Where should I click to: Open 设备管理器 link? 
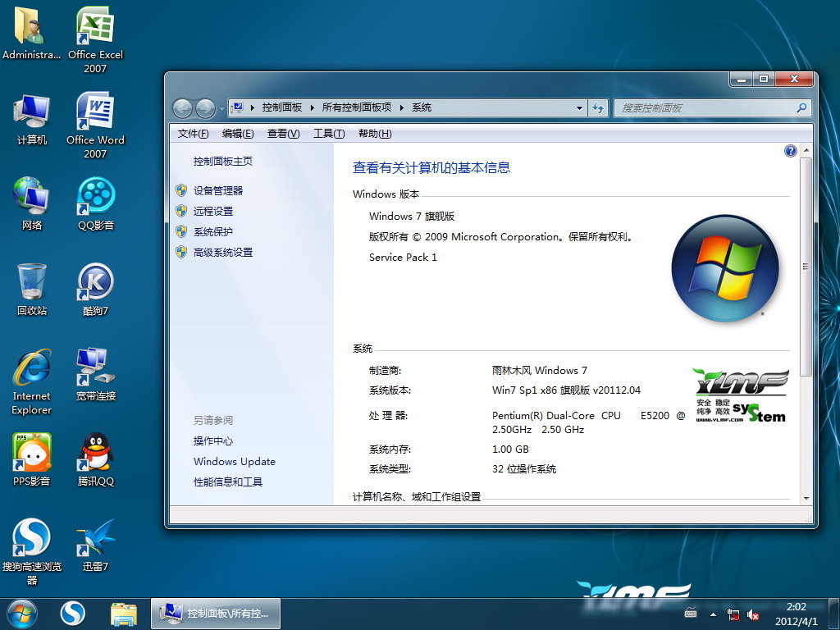tap(218, 190)
